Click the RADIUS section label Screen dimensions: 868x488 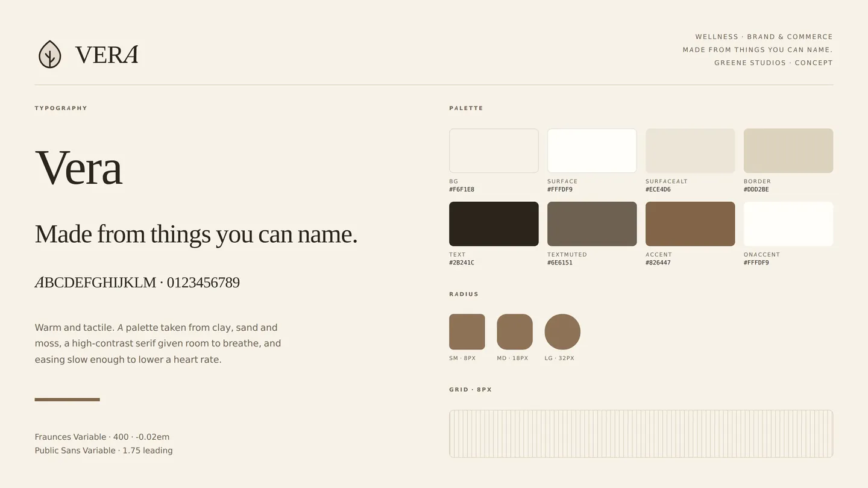pyautogui.click(x=464, y=295)
